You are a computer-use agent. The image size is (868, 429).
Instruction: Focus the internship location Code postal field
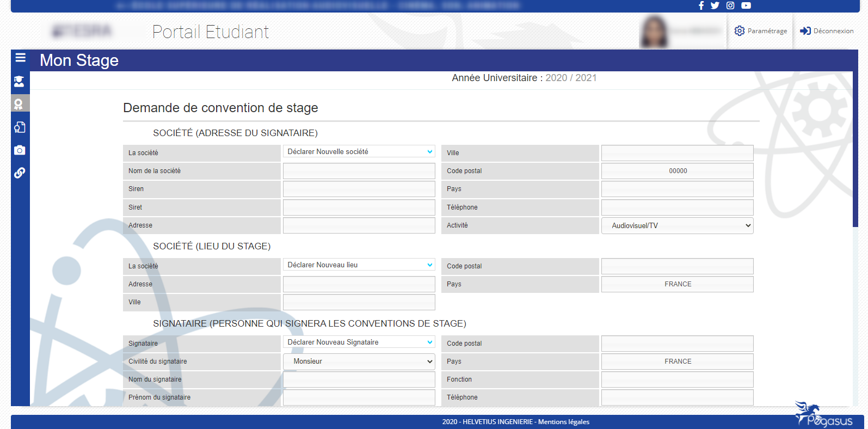pyautogui.click(x=678, y=266)
